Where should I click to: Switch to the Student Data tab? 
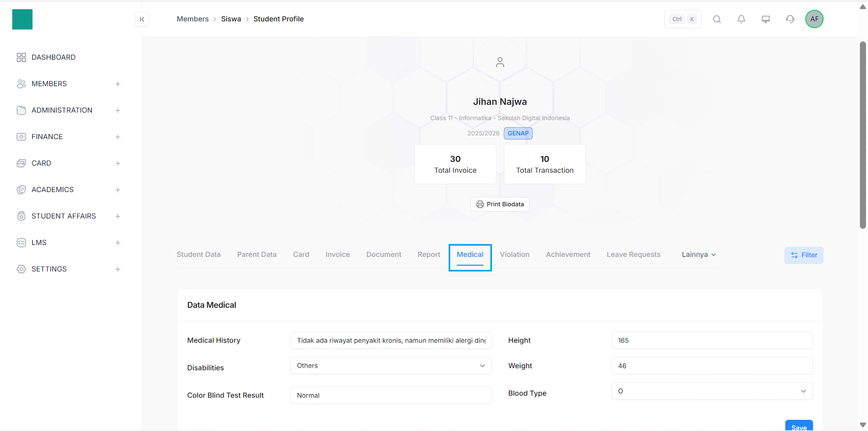(x=198, y=255)
